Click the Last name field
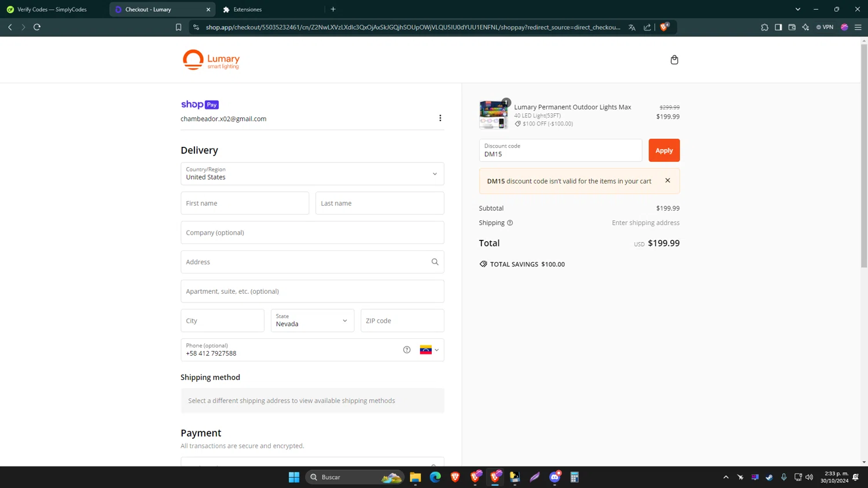868x488 pixels. coord(380,203)
